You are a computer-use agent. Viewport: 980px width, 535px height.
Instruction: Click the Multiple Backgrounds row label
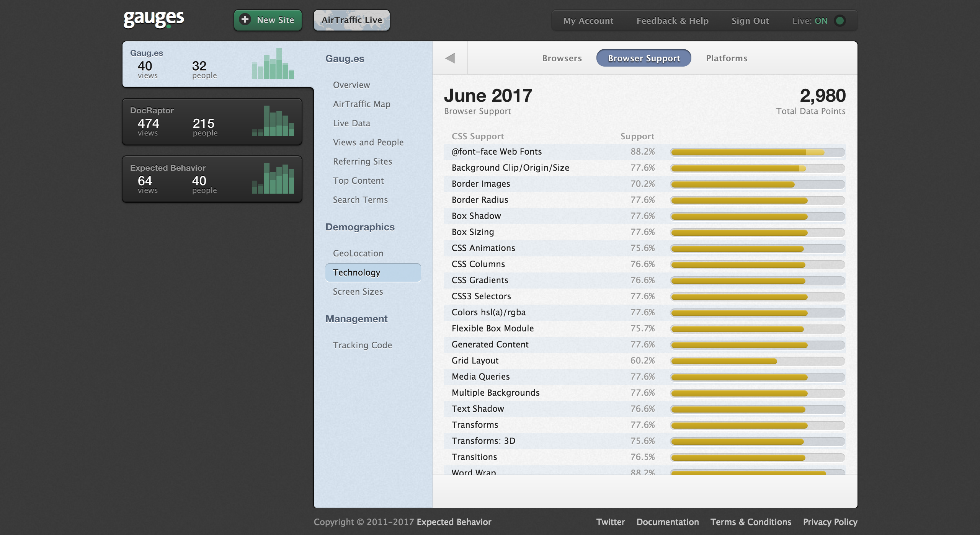pos(495,393)
